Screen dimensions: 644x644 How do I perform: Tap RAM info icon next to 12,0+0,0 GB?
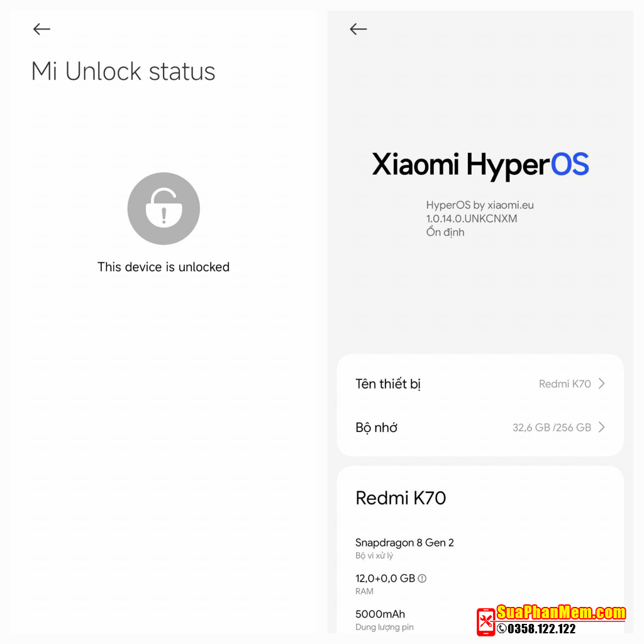coord(422,579)
